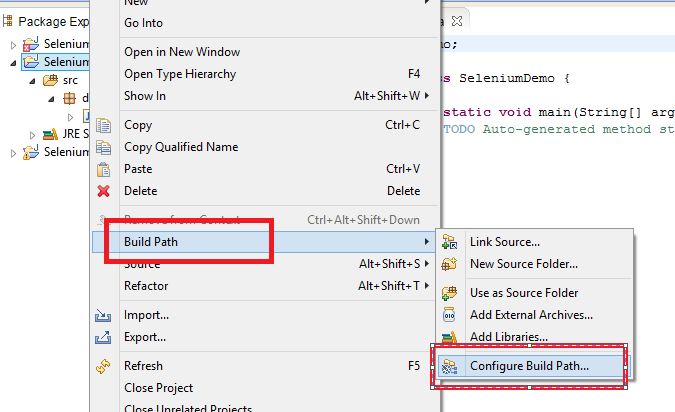Click the Import icon
The height and width of the screenshot is (412, 675).
(103, 315)
